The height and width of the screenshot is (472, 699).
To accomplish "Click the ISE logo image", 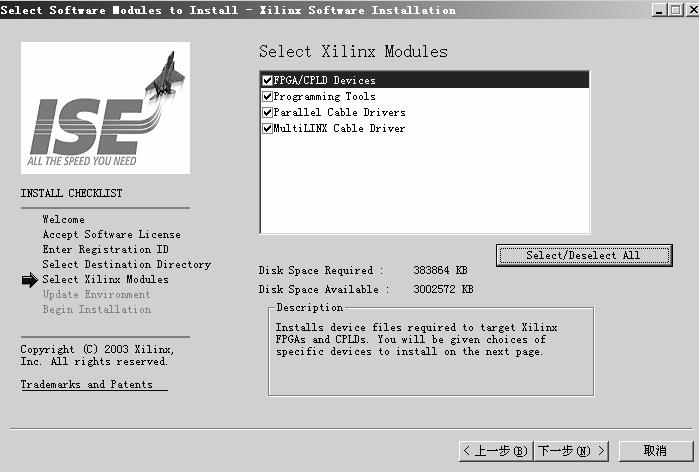I will (x=105, y=108).
